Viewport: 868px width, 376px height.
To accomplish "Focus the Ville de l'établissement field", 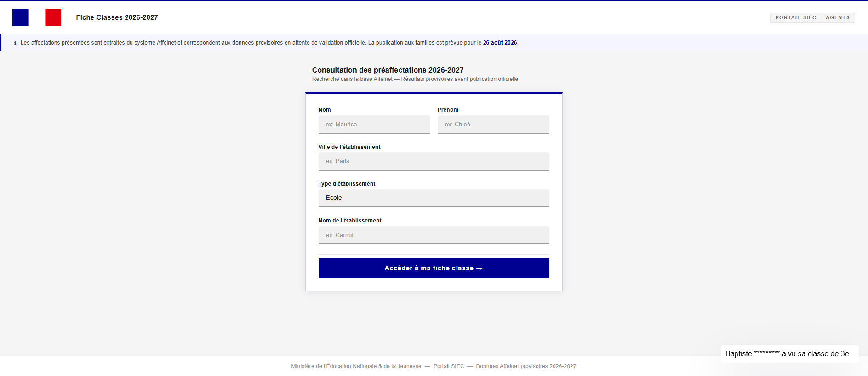I will [x=434, y=161].
